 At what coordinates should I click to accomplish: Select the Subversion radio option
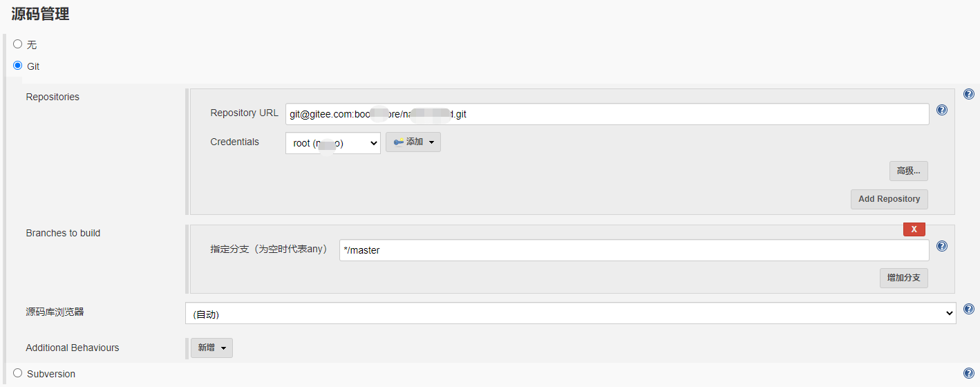click(18, 372)
